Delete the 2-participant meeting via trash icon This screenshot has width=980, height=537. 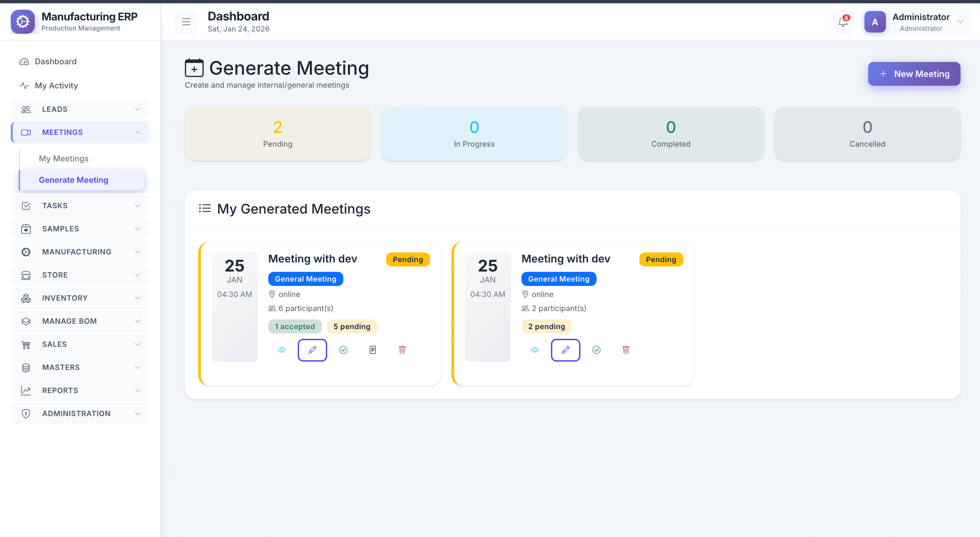tap(626, 350)
